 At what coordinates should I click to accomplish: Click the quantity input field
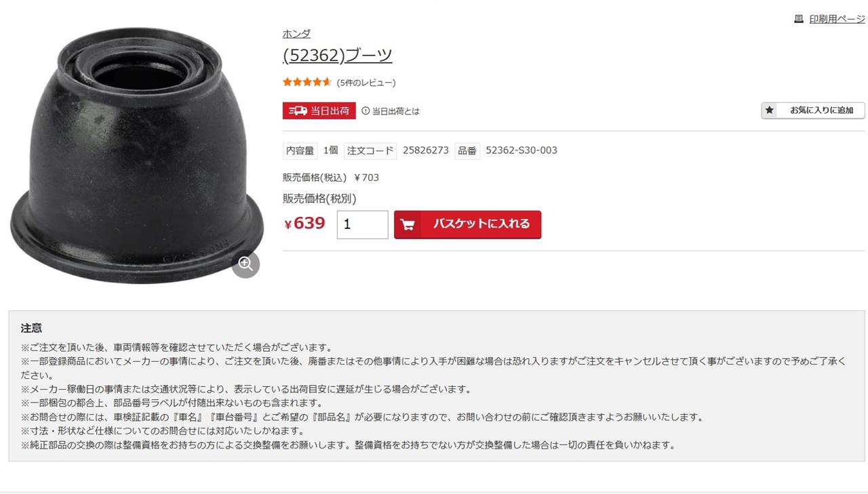point(363,224)
